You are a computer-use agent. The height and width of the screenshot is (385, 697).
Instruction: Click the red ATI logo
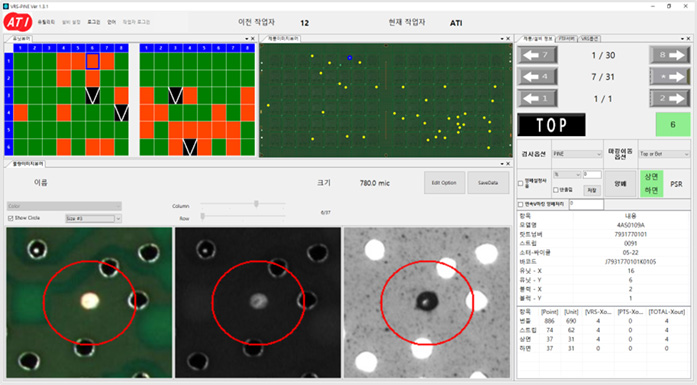[18, 22]
